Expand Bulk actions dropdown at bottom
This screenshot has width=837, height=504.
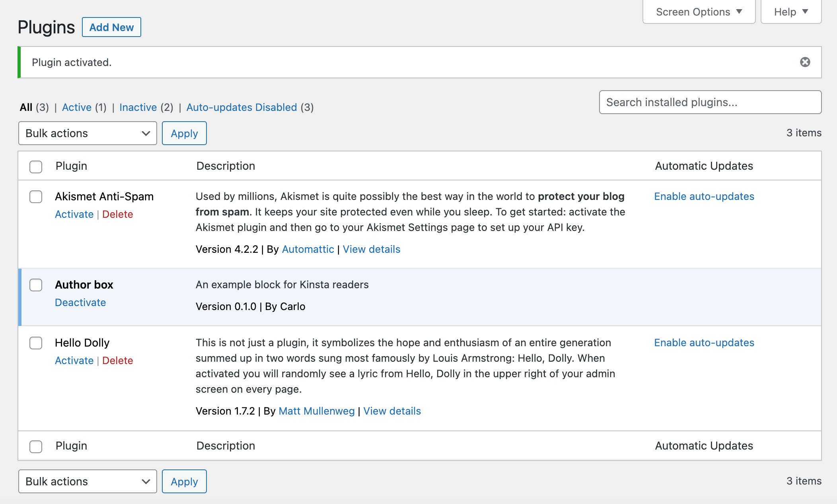click(87, 481)
